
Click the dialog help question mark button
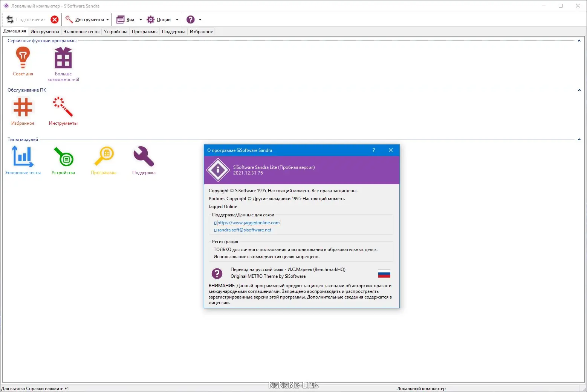coord(374,150)
